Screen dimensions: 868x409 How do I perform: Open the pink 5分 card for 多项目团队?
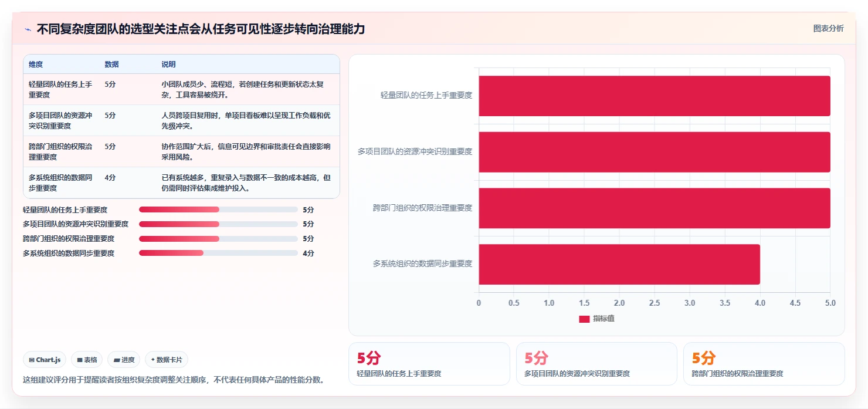coord(596,364)
